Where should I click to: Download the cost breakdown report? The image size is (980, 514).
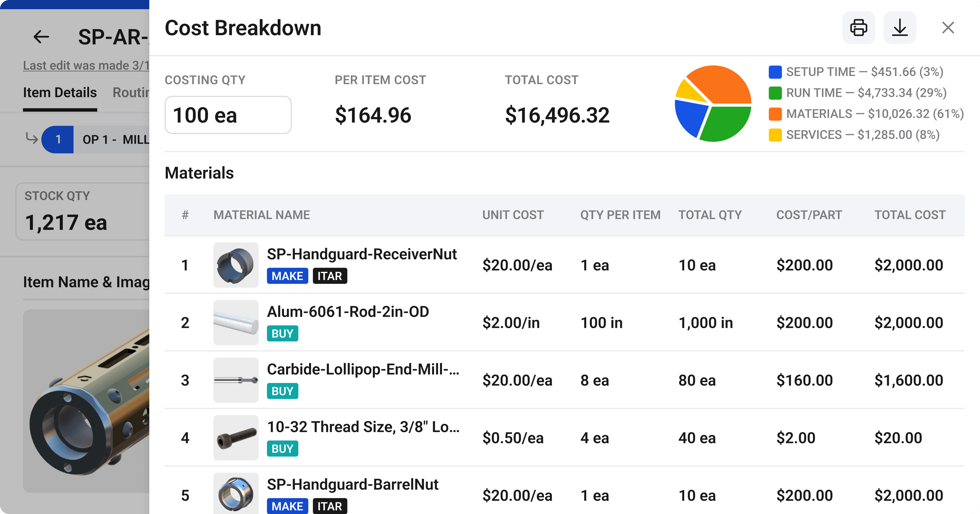899,28
